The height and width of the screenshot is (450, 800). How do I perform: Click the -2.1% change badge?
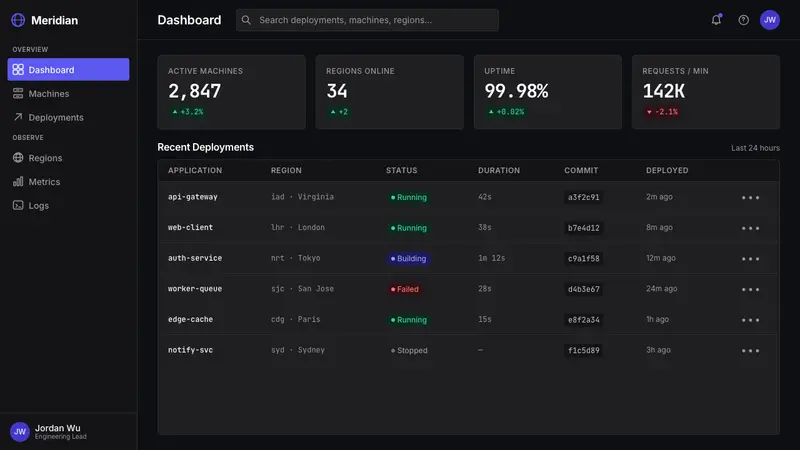tap(662, 112)
